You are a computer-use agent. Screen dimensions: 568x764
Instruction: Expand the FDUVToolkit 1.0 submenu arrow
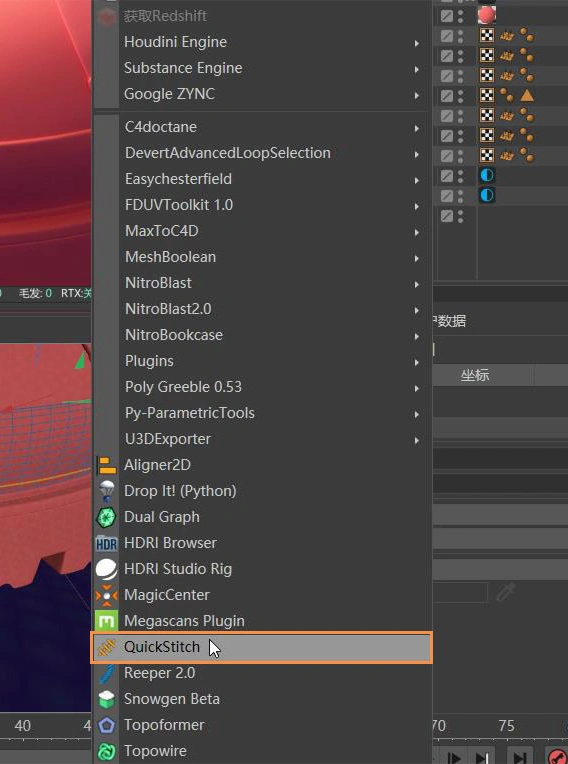(417, 207)
